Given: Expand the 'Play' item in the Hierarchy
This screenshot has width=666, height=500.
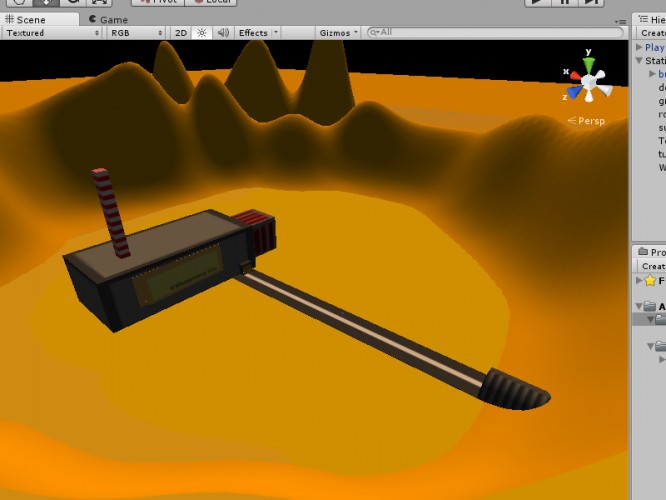Looking at the screenshot, I should point(639,47).
